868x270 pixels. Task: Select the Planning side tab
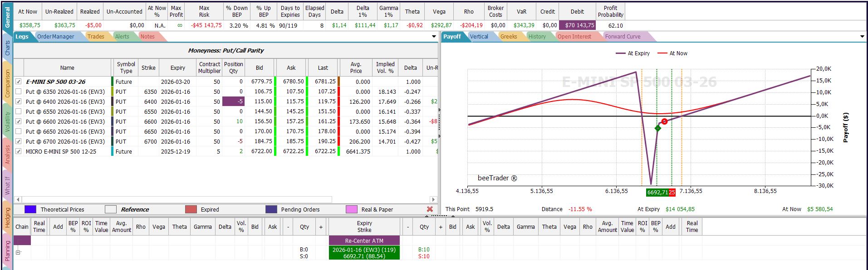(x=7, y=251)
